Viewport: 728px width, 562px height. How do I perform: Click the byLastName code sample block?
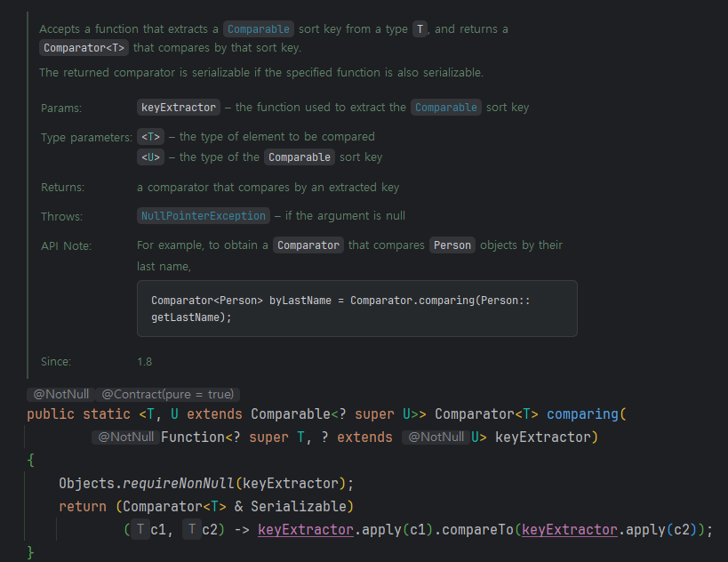pos(356,309)
